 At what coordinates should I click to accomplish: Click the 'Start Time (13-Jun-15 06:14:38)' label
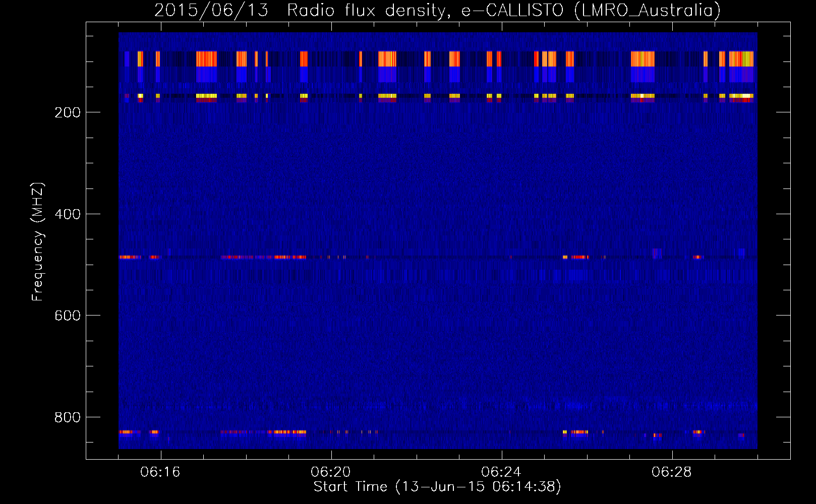click(x=437, y=487)
